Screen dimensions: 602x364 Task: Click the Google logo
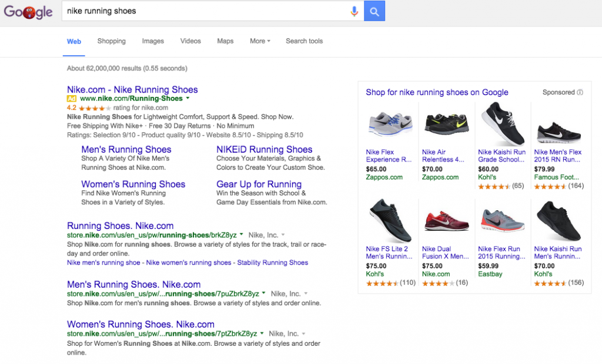(x=28, y=12)
